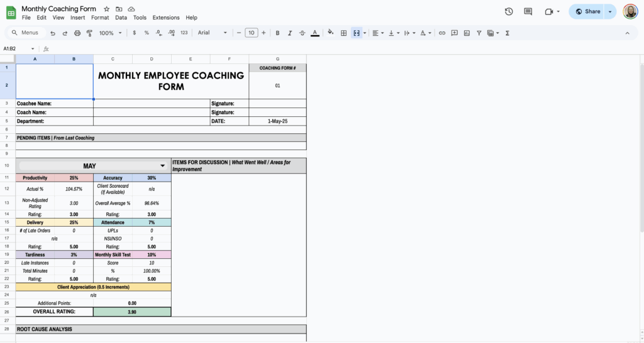This screenshot has width=644, height=343.
Task: Open the Borders tool
Action: click(x=344, y=33)
